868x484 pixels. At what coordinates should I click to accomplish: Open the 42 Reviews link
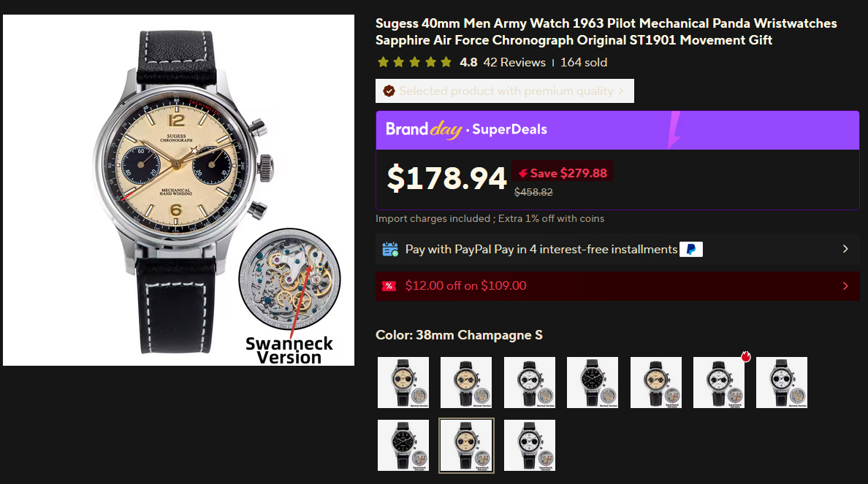(514, 63)
